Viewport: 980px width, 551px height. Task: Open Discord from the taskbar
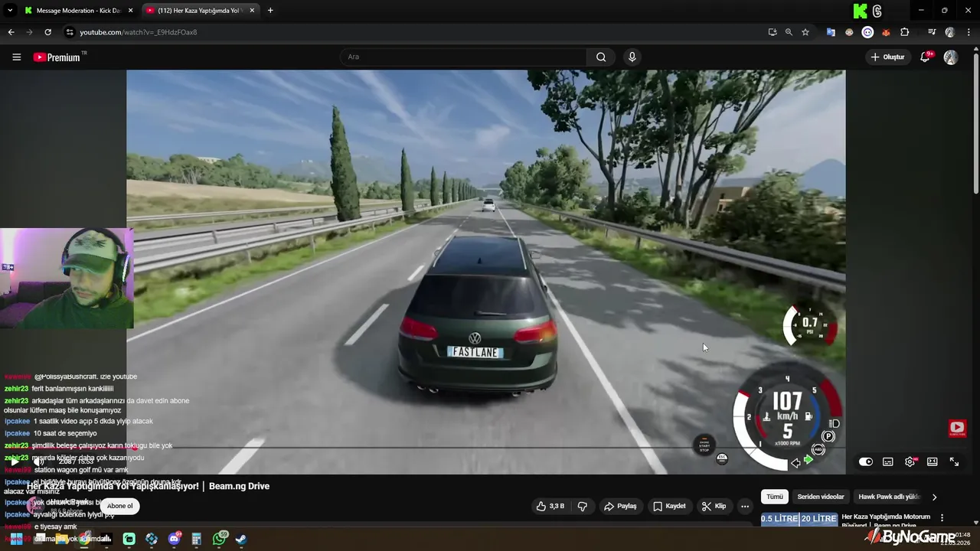pyautogui.click(x=174, y=540)
